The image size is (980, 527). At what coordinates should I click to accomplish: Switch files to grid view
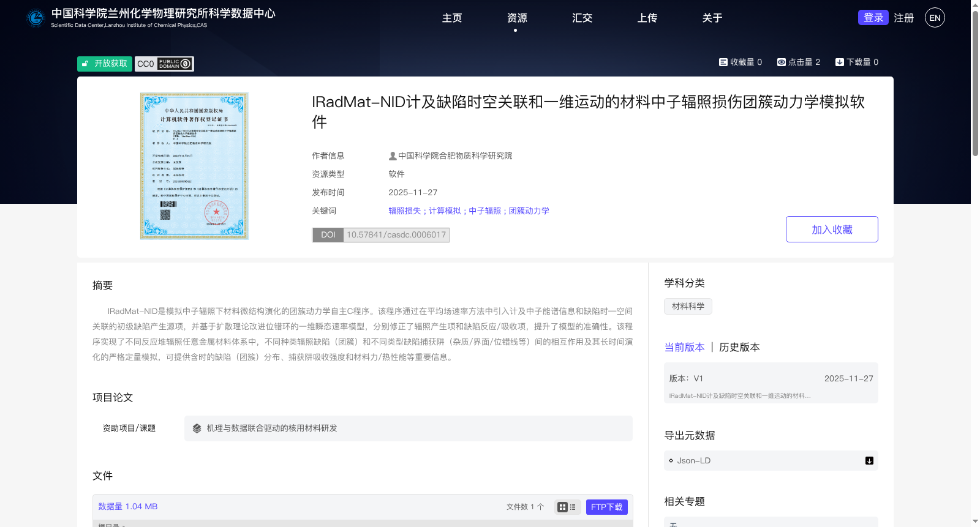pos(562,507)
